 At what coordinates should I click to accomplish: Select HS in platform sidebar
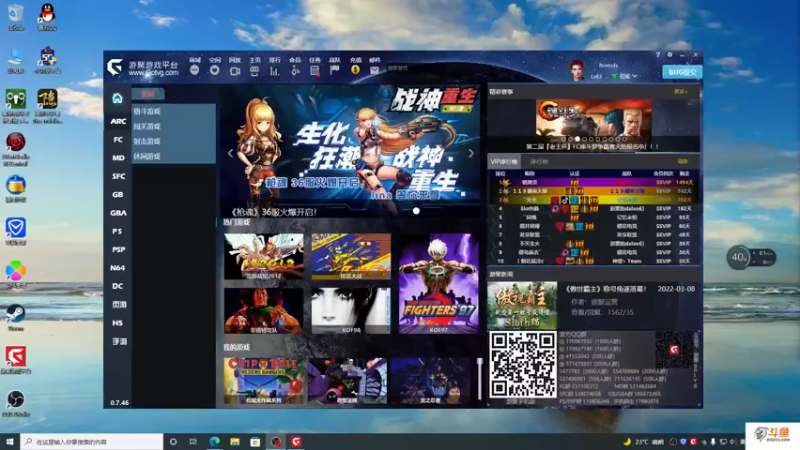click(118, 323)
